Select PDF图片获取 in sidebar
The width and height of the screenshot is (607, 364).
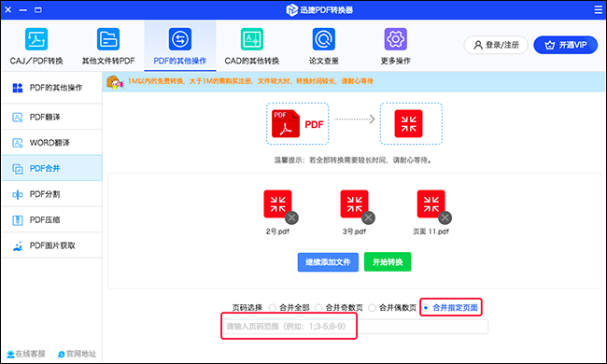click(52, 245)
